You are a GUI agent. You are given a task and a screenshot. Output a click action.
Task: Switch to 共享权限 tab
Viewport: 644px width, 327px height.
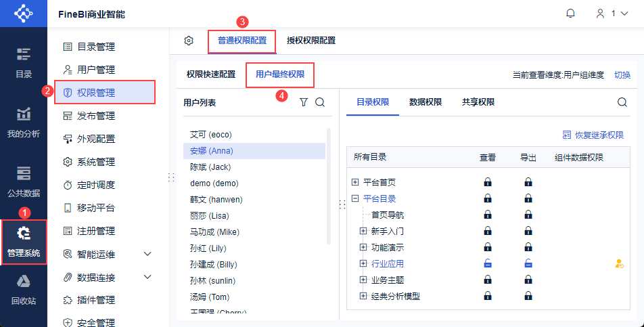(478, 102)
